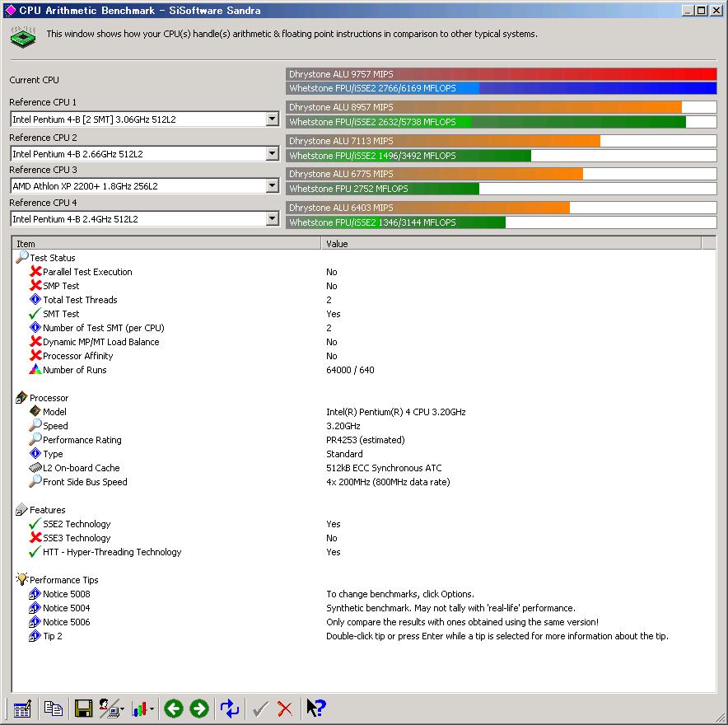The height and width of the screenshot is (725, 728).
Task: Open the window system menu icon in the title bar
Action: 10,10
